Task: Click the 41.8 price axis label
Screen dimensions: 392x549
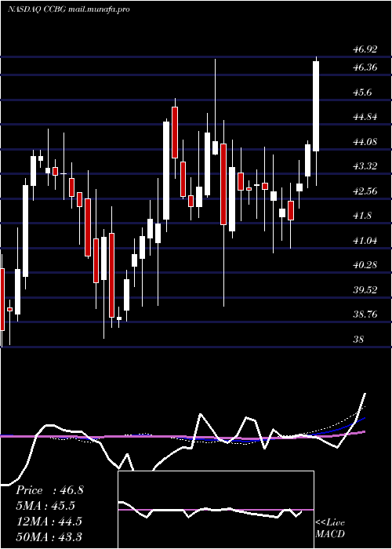Action: coord(364,216)
